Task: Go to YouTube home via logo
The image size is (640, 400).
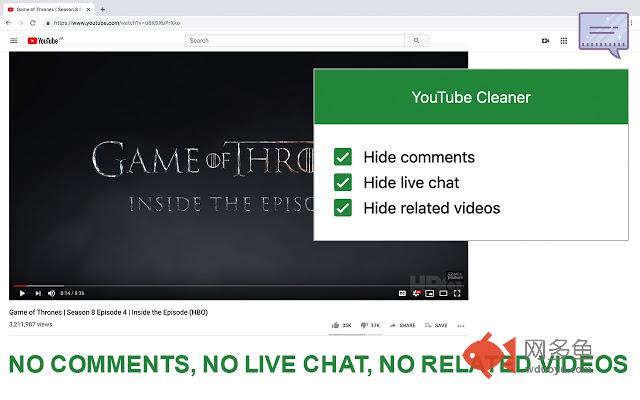Action: tap(45, 40)
